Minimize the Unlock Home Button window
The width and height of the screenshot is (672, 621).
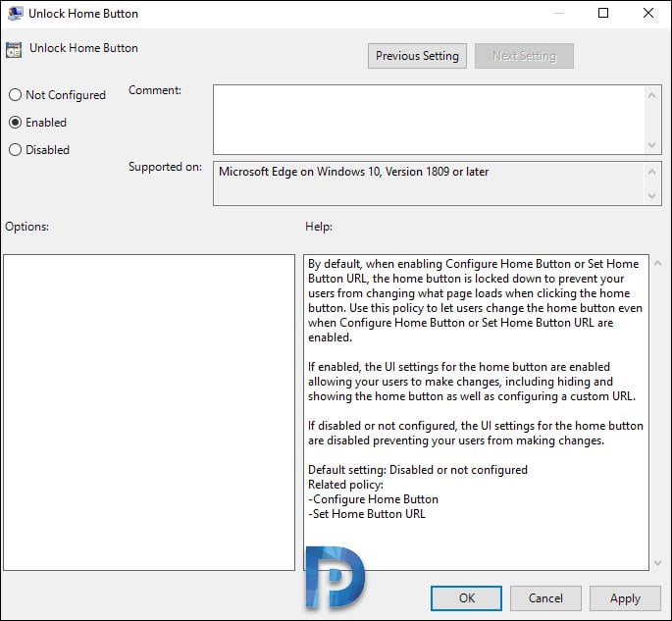(559, 13)
